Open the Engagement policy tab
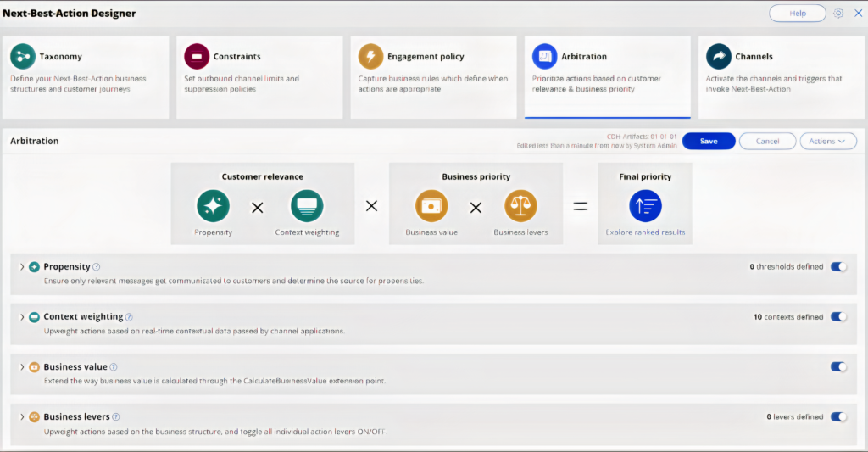 click(433, 76)
